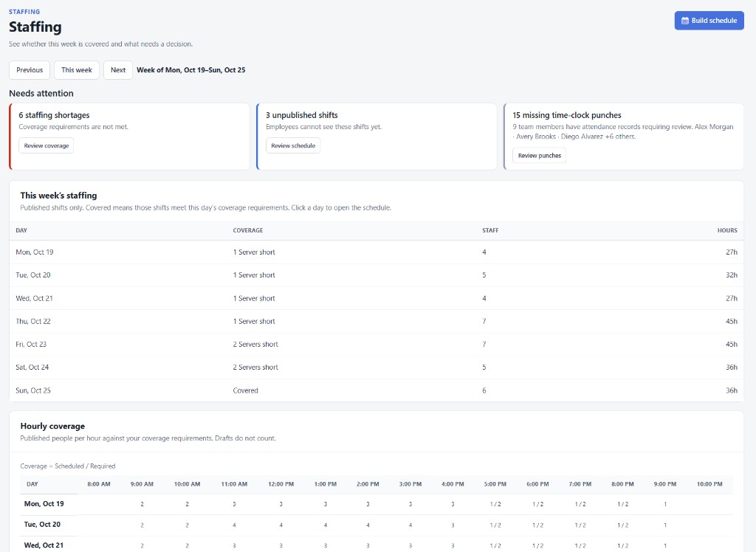
Task: Click the 12:00 PM column header
Action: 281,484
